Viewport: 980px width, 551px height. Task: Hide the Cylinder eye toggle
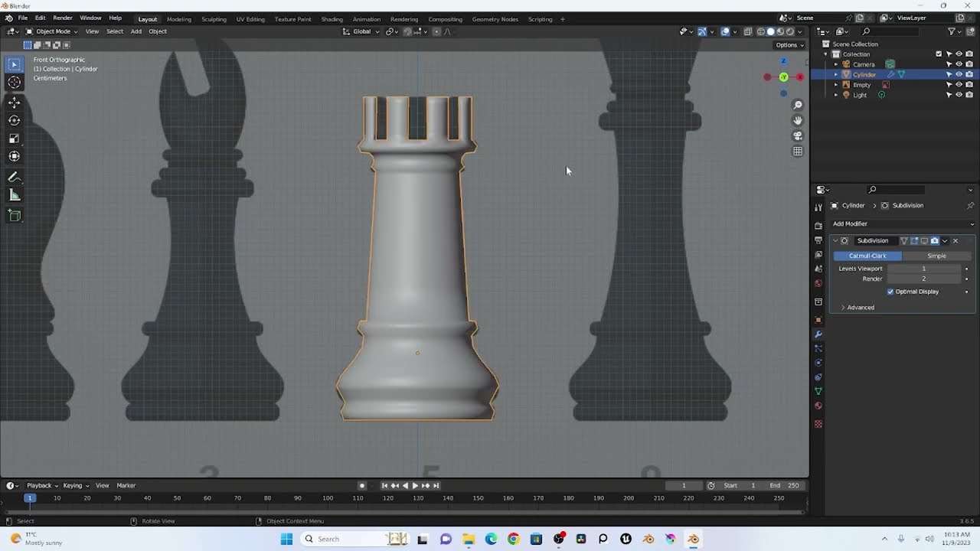tap(959, 74)
